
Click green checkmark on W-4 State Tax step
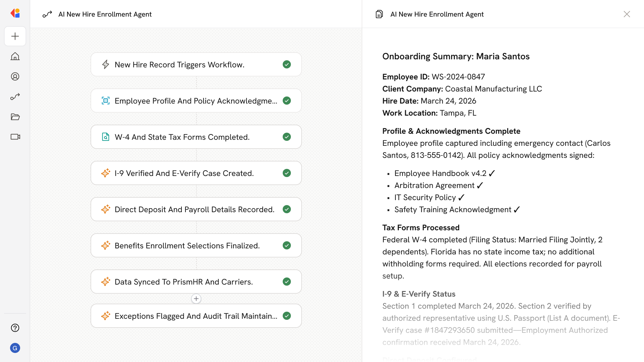pyautogui.click(x=286, y=137)
